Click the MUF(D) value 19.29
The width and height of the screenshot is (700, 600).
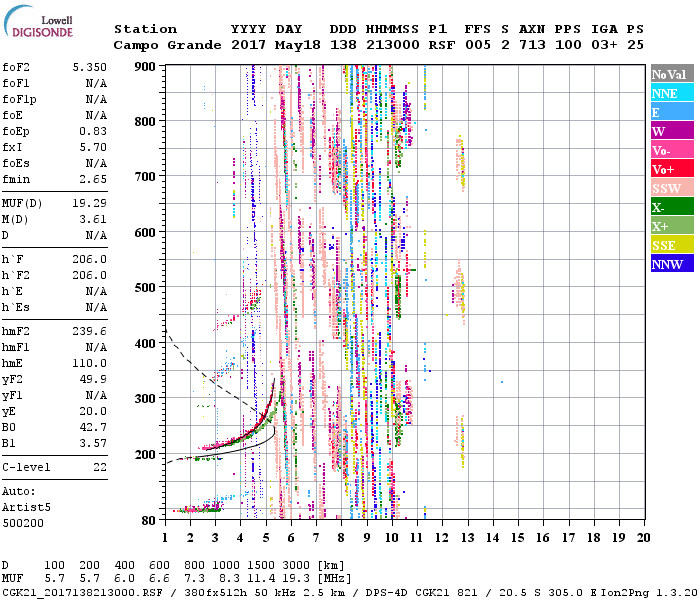(90, 204)
